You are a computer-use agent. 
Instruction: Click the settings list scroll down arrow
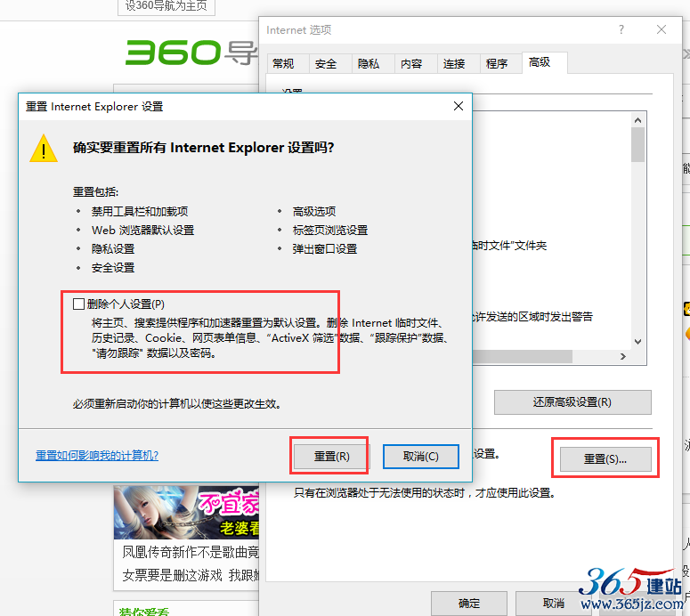(637, 342)
